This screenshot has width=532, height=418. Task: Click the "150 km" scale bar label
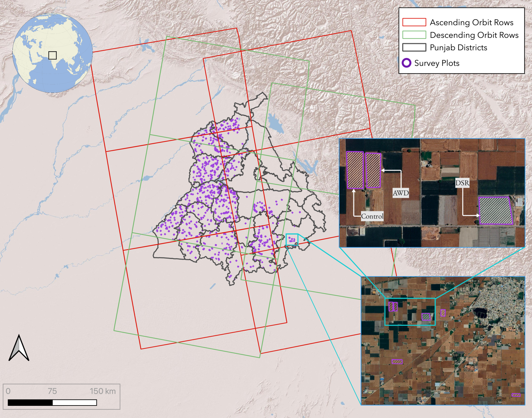(102, 391)
